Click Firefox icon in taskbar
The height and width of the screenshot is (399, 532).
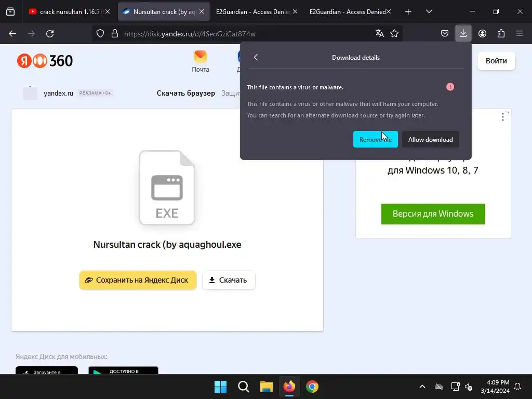coord(289,387)
